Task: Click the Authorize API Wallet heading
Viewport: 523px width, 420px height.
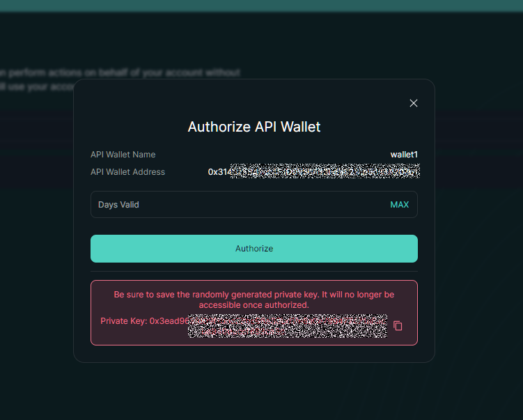Action: [254, 127]
